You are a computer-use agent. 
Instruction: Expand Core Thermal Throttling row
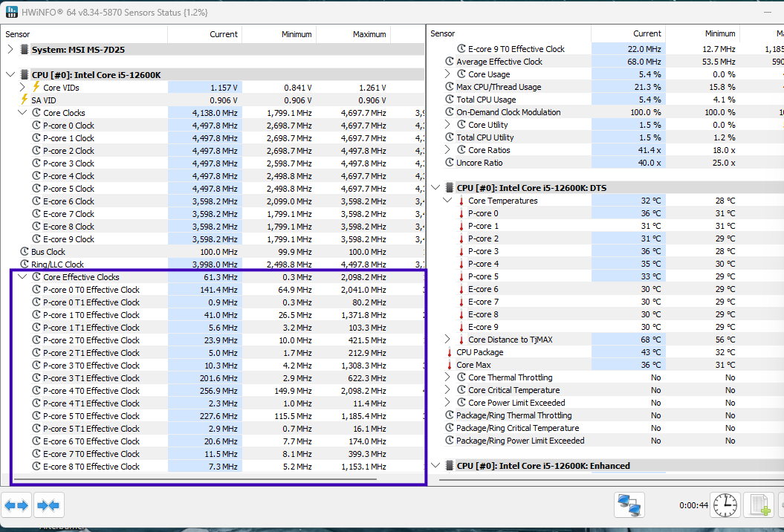(447, 377)
